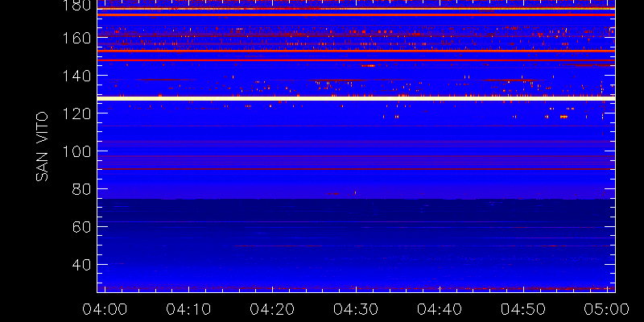
Task: Click the 04:10 time axis label
Action: [x=188, y=309]
